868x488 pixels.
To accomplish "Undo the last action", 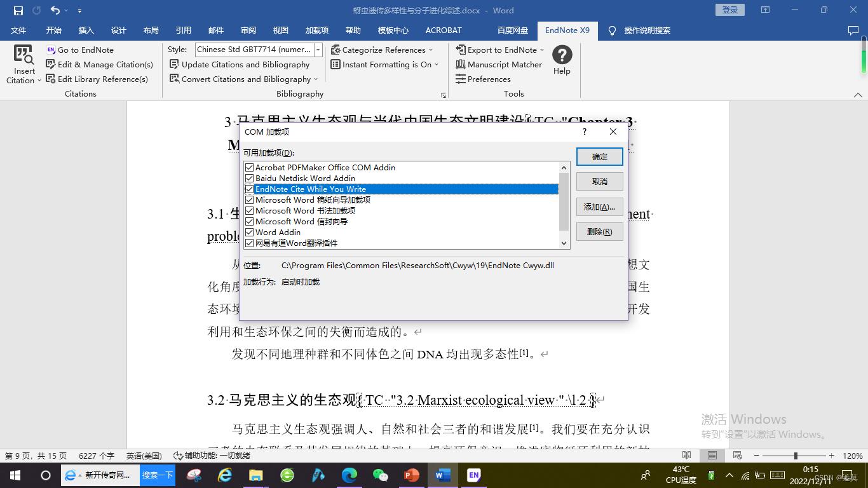I will click(x=55, y=10).
